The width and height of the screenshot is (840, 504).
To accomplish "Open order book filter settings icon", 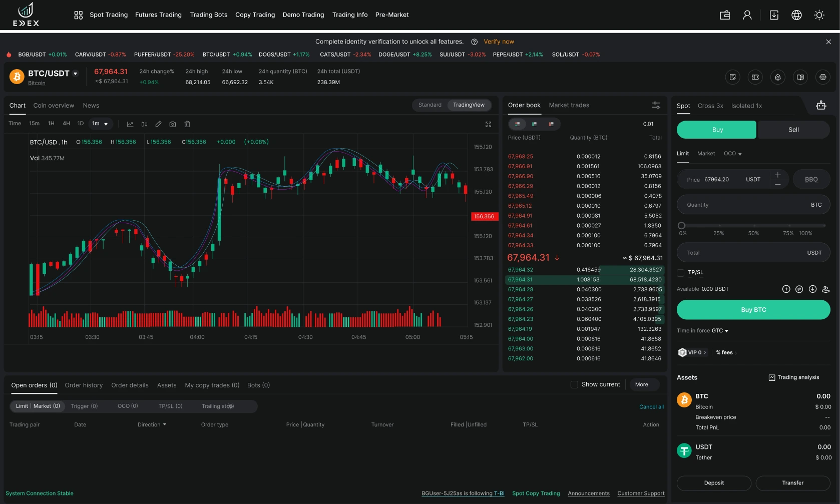I will coord(656,105).
